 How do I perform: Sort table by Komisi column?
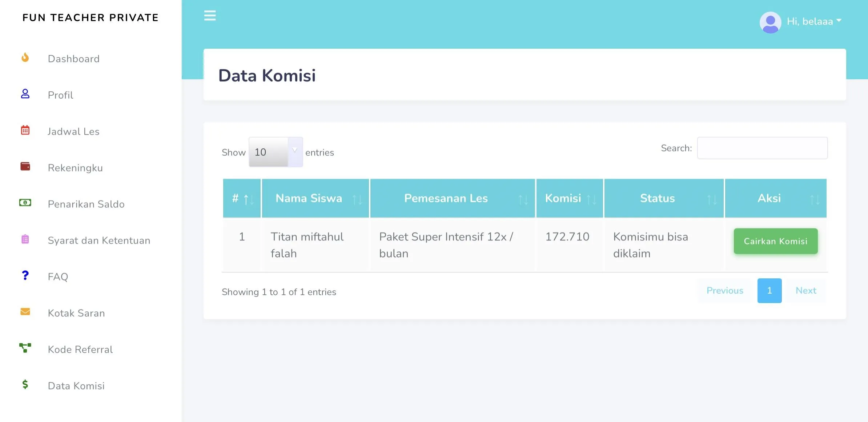point(570,198)
